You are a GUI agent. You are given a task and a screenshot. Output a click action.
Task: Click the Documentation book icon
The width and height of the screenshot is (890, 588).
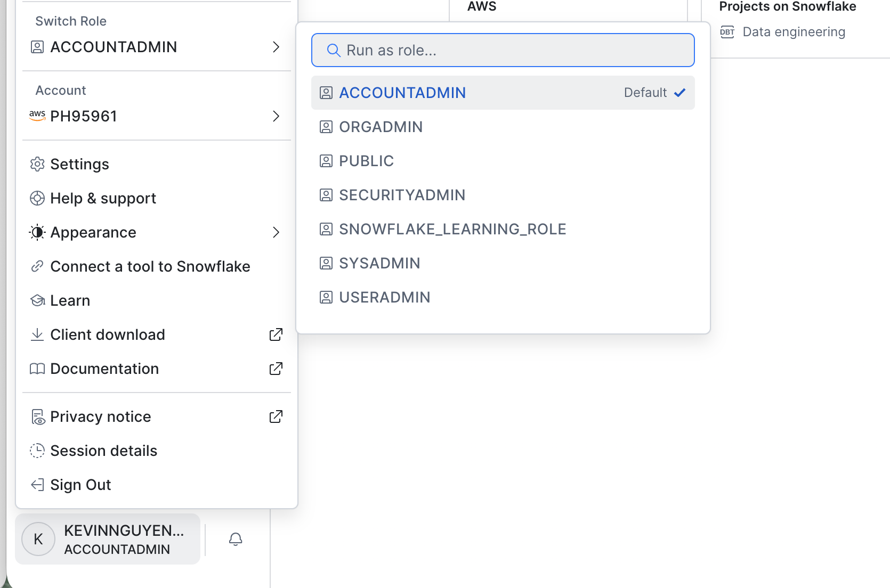click(x=37, y=369)
